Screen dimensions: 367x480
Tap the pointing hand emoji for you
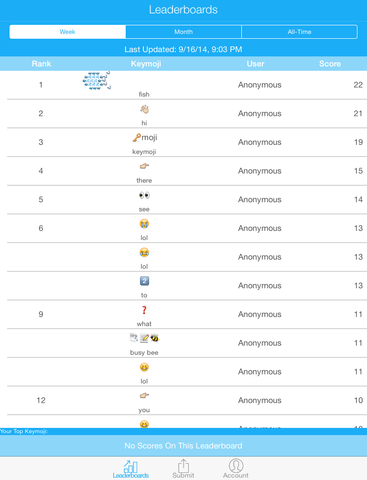point(144,396)
